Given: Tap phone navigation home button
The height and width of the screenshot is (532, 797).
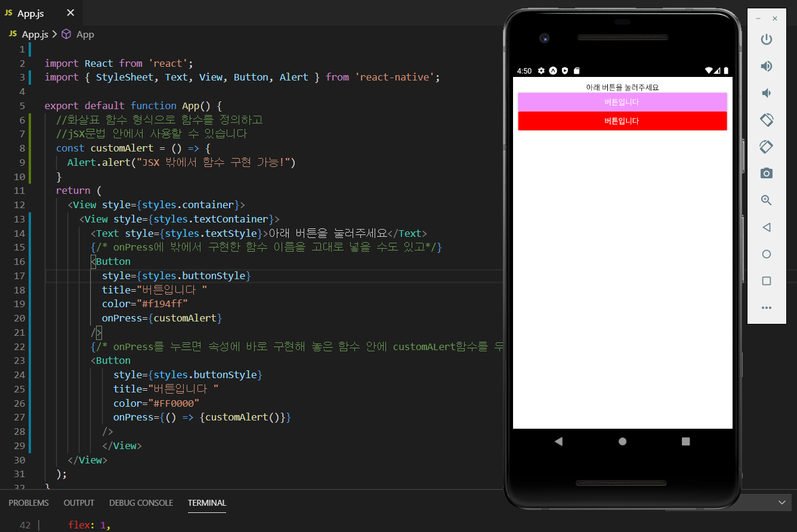Looking at the screenshot, I should coord(622,441).
